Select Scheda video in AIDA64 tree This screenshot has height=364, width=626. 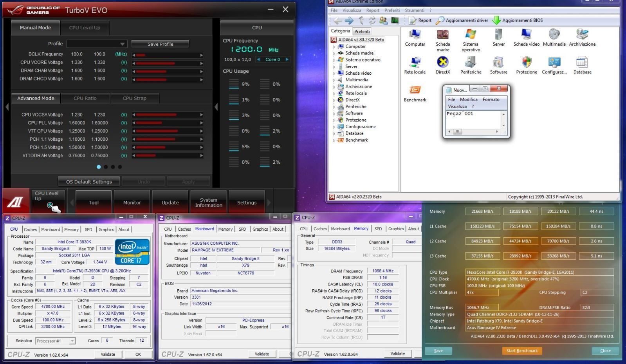click(x=358, y=73)
